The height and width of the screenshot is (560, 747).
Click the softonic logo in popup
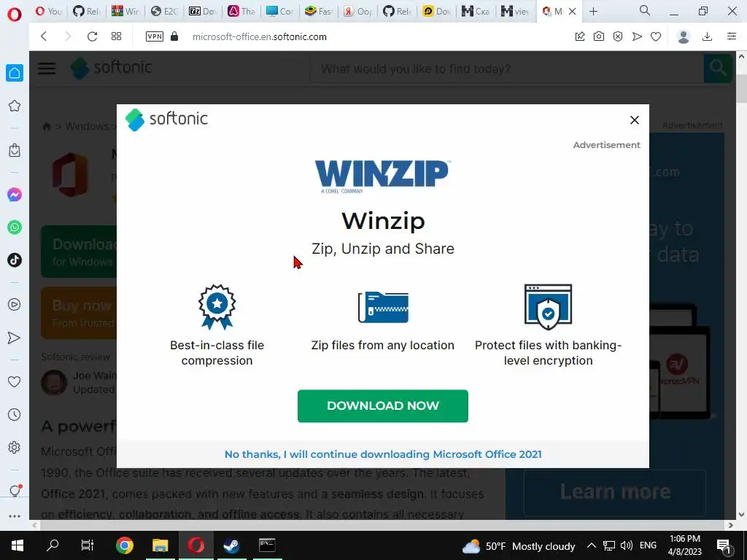(167, 119)
